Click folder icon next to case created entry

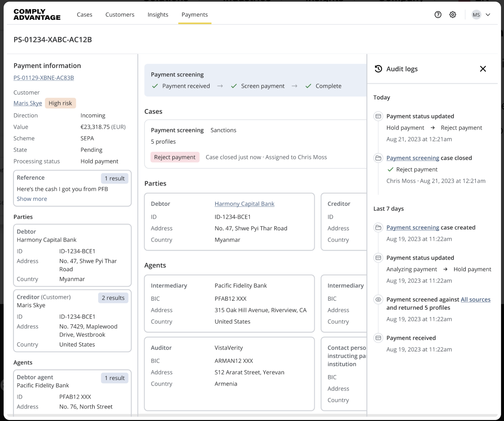pos(378,227)
